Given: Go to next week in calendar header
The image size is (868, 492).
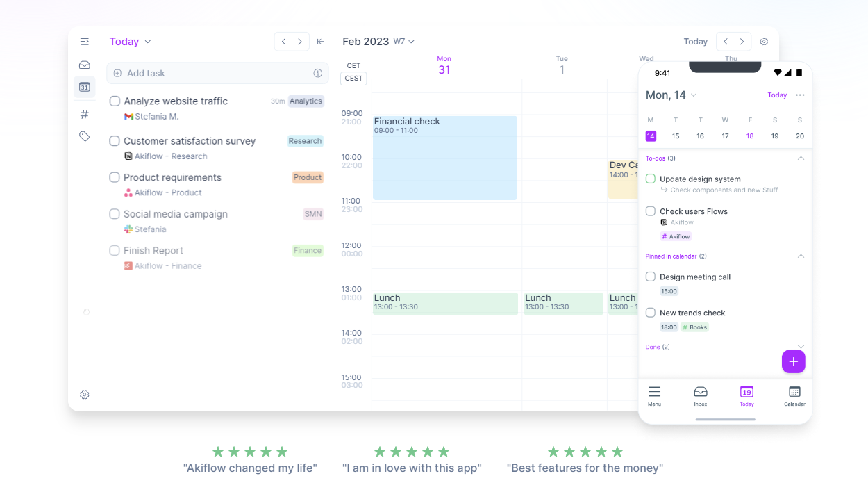Looking at the screenshot, I should (742, 42).
